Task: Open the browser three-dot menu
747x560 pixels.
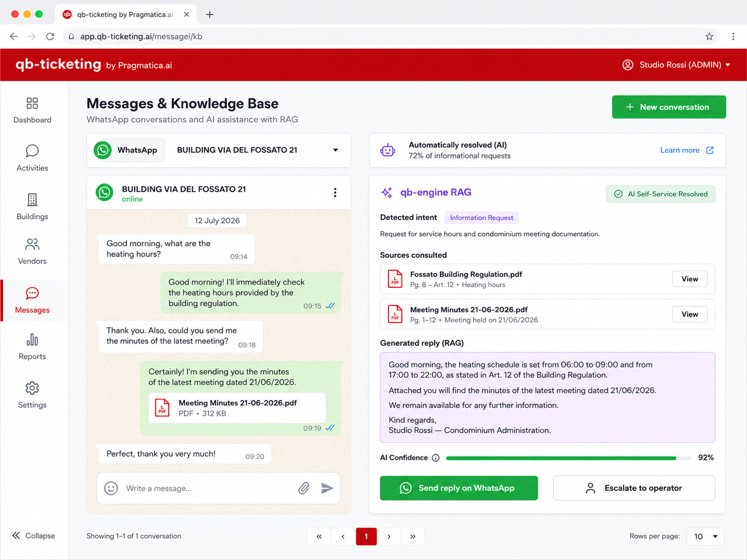Action: click(733, 36)
